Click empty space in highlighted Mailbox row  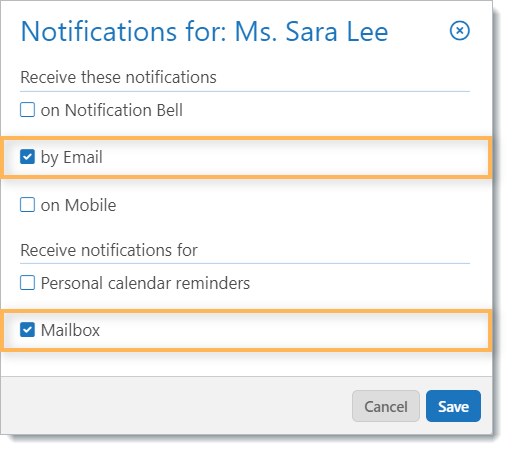coord(293,330)
